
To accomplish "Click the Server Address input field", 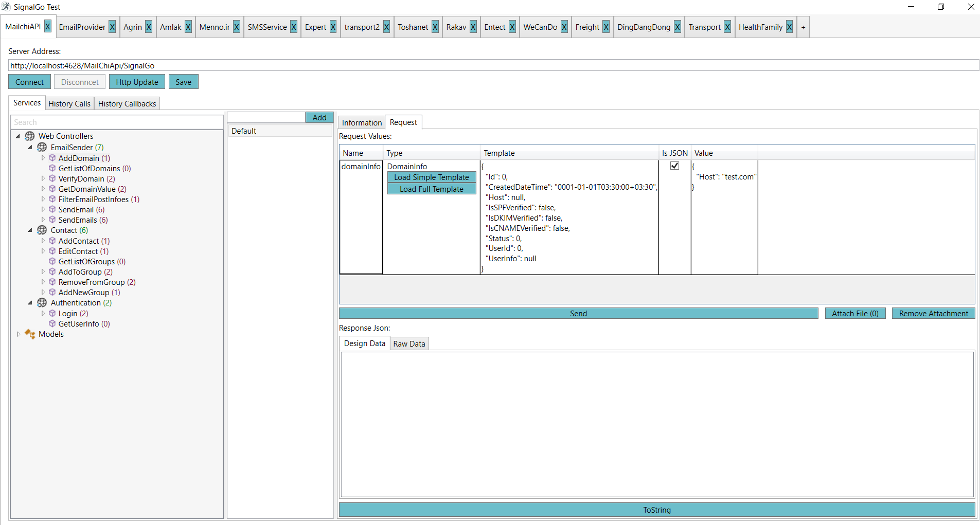I will click(493, 66).
